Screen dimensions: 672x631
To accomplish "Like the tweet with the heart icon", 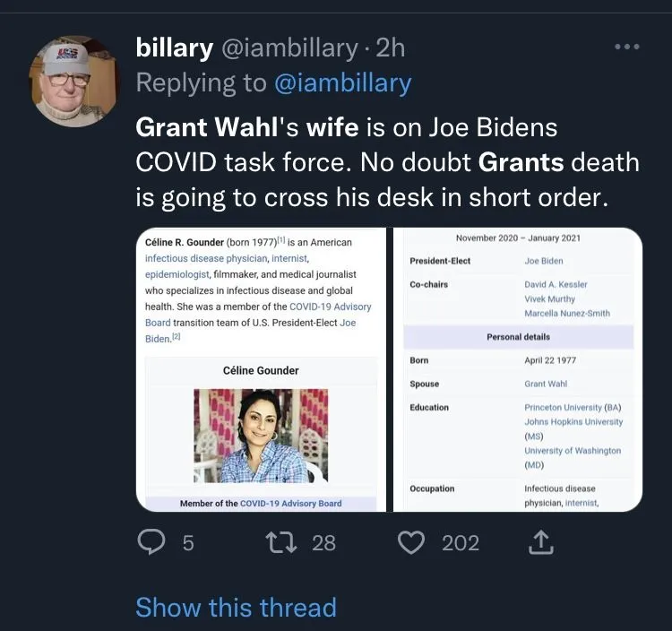I will tap(410, 542).
